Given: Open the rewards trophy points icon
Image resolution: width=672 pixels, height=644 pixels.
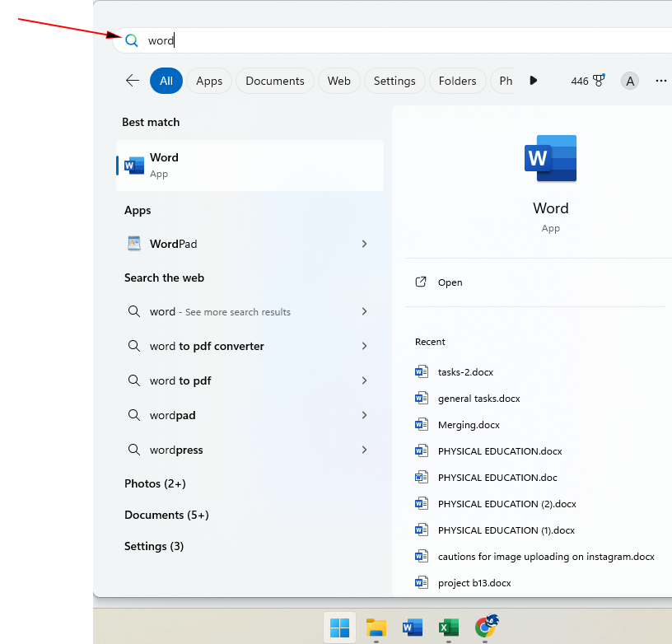Looking at the screenshot, I should coord(598,81).
